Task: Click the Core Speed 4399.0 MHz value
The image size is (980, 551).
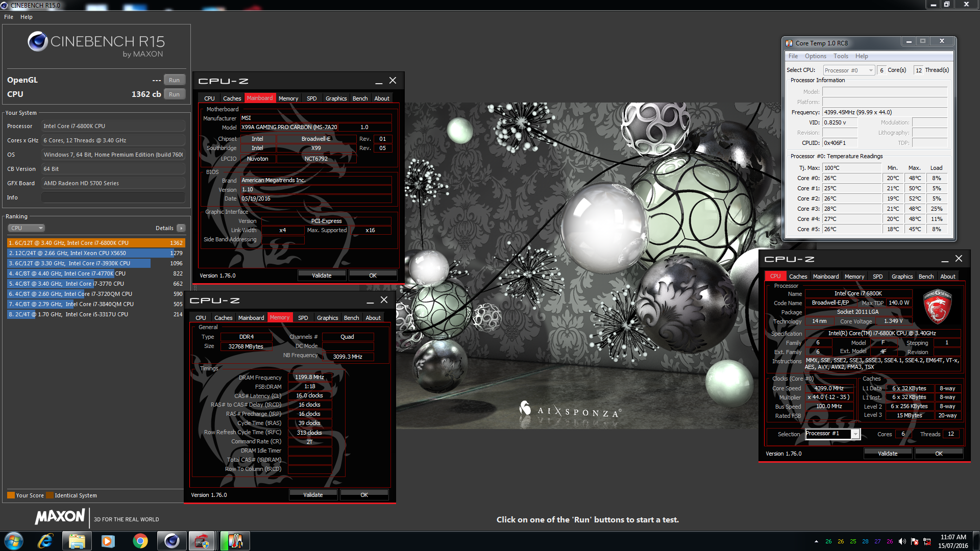Action: click(x=829, y=388)
